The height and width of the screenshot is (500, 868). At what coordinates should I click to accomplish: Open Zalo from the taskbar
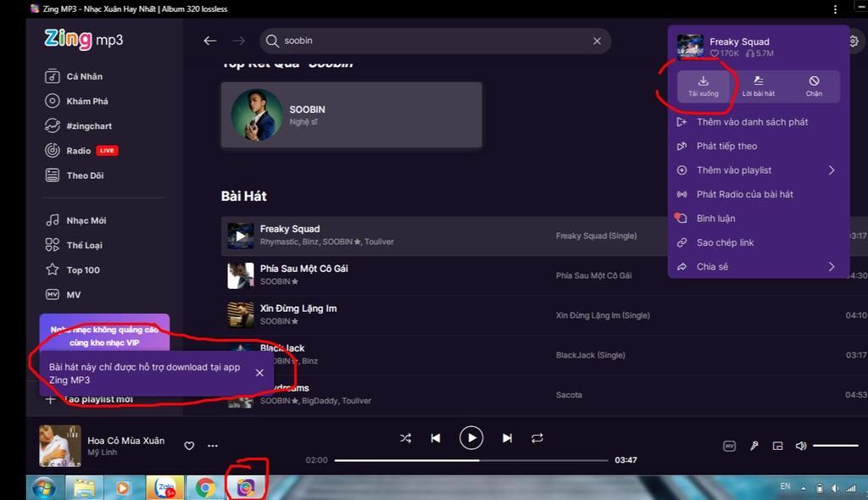pyautogui.click(x=165, y=488)
